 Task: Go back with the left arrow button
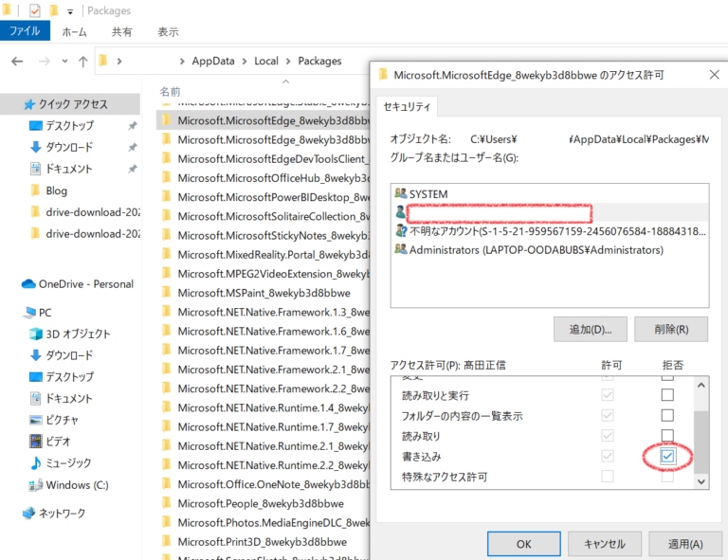tap(17, 62)
